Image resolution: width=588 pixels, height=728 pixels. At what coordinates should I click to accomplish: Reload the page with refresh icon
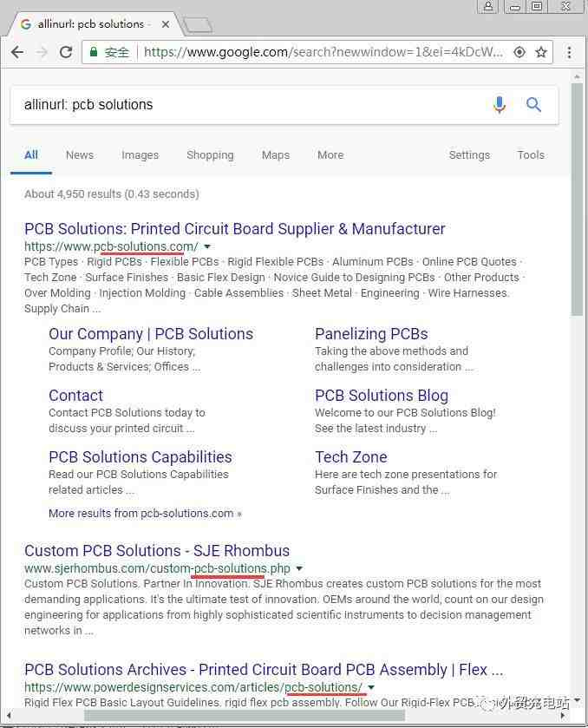(66, 52)
